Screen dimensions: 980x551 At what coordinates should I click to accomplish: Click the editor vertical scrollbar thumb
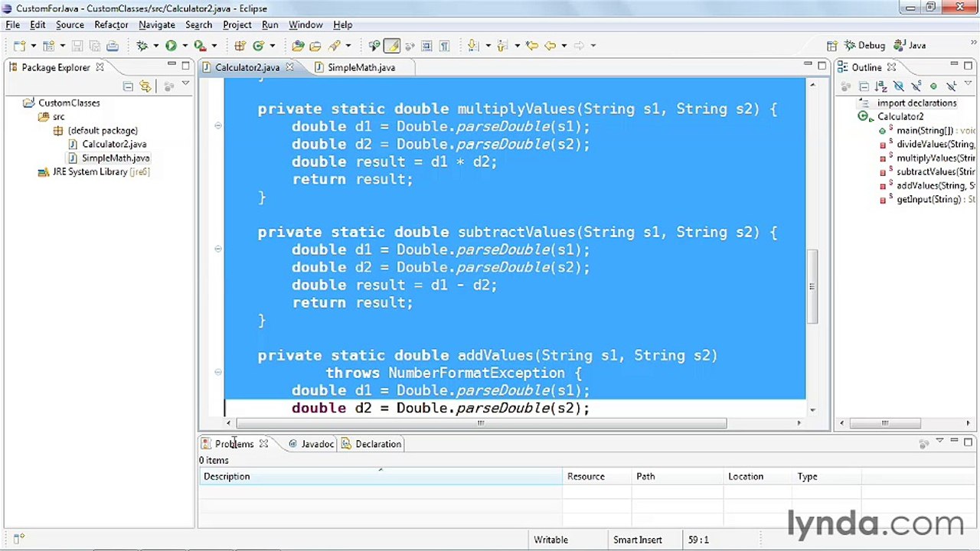click(813, 286)
